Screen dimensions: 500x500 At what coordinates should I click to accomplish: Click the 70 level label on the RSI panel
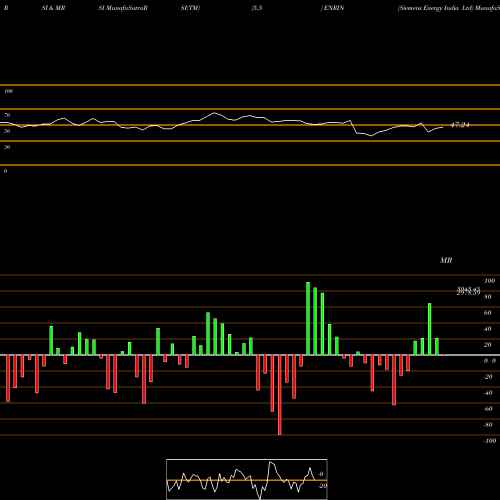7,115
